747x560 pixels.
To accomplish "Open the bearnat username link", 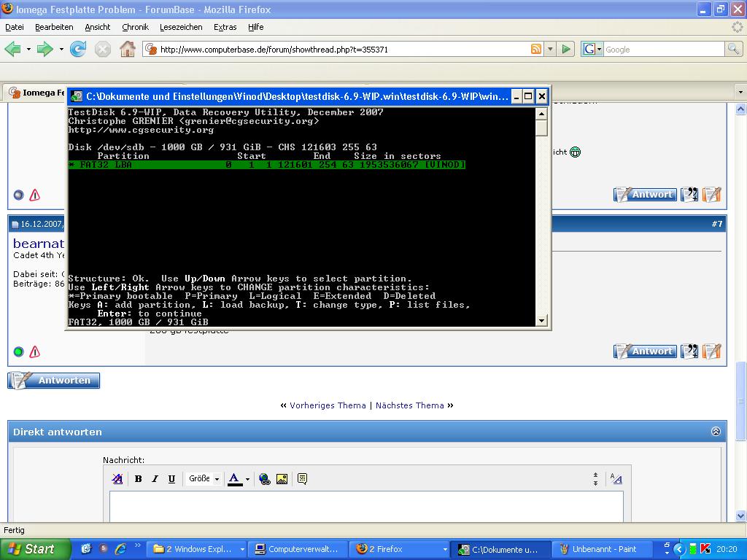I will click(39, 244).
